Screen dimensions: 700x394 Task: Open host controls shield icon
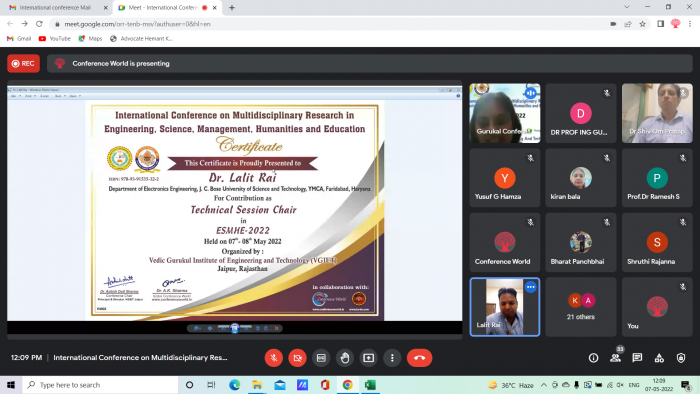point(681,358)
